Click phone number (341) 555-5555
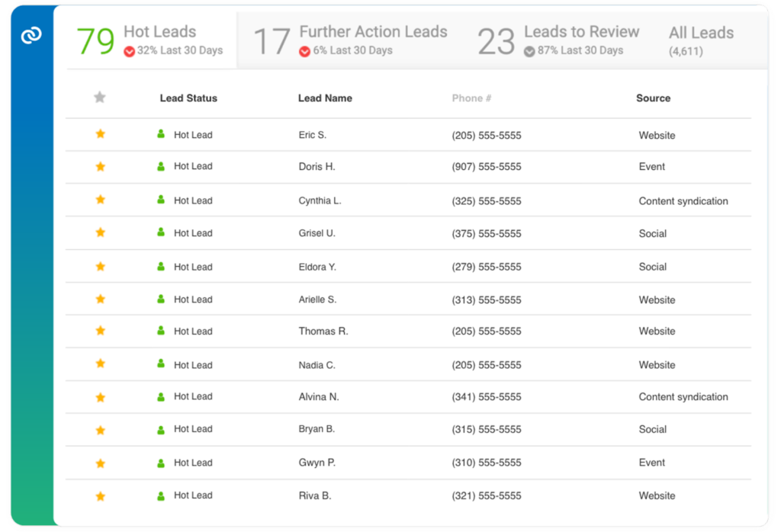The image size is (781, 532). tap(487, 397)
